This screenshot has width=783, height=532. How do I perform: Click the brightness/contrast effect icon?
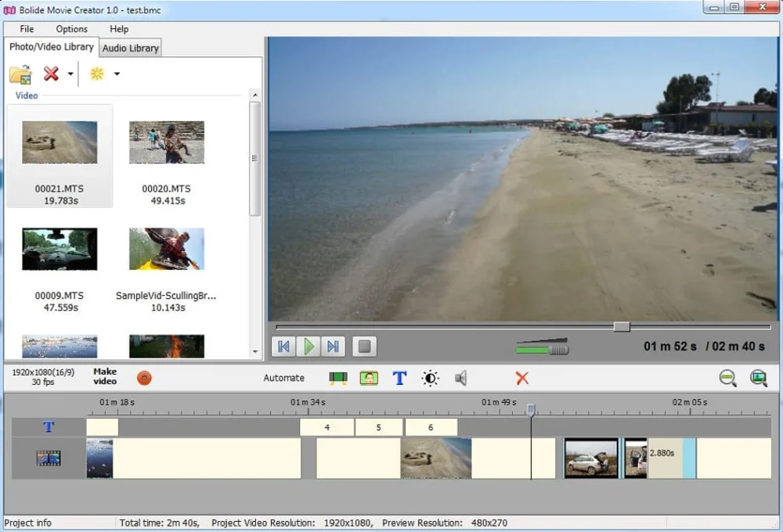(x=430, y=378)
